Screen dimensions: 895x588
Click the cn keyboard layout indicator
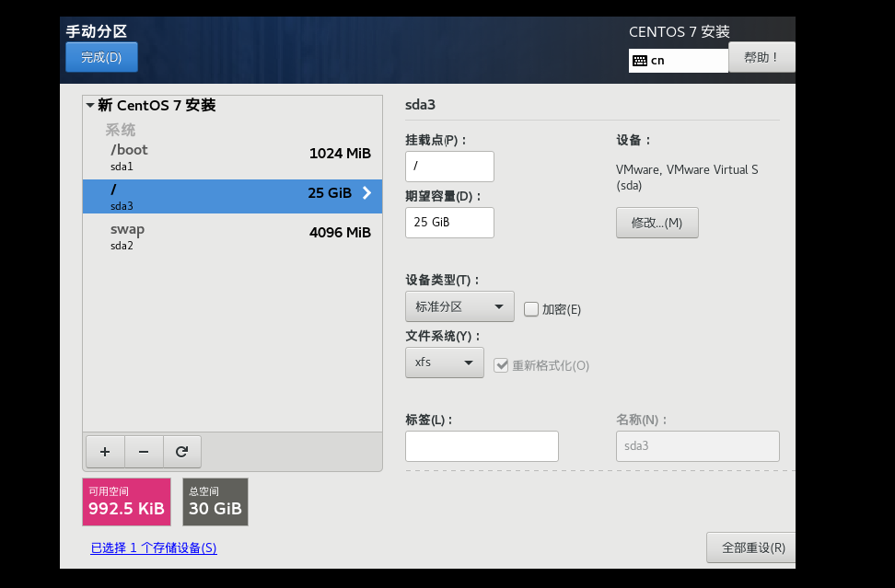pos(679,61)
